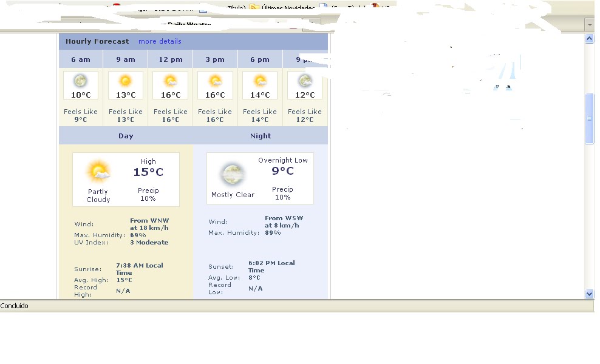The height and width of the screenshot is (364, 600).
Task: Click the Avg. High 15°C value
Action: [x=124, y=280]
